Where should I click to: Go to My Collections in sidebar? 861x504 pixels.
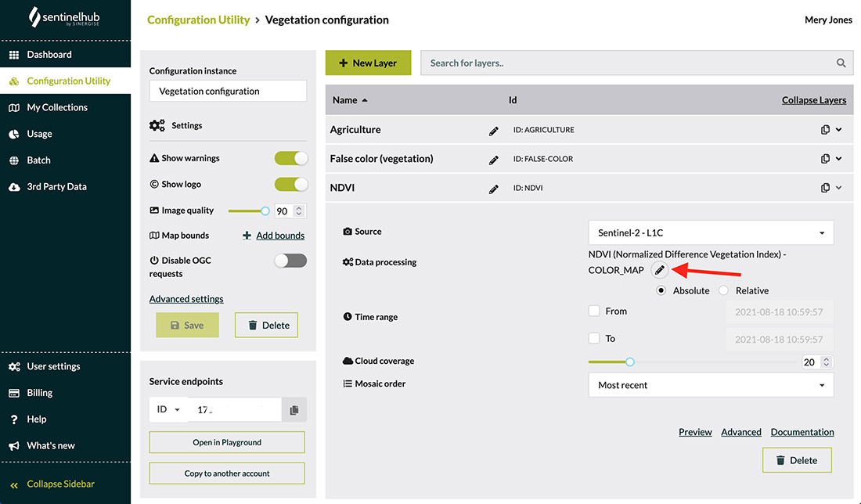click(57, 107)
